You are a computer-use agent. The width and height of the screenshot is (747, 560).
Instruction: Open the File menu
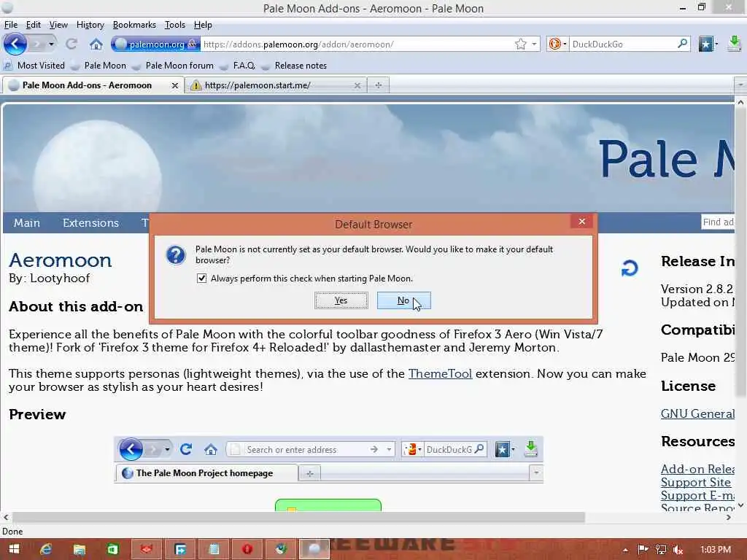coord(10,25)
